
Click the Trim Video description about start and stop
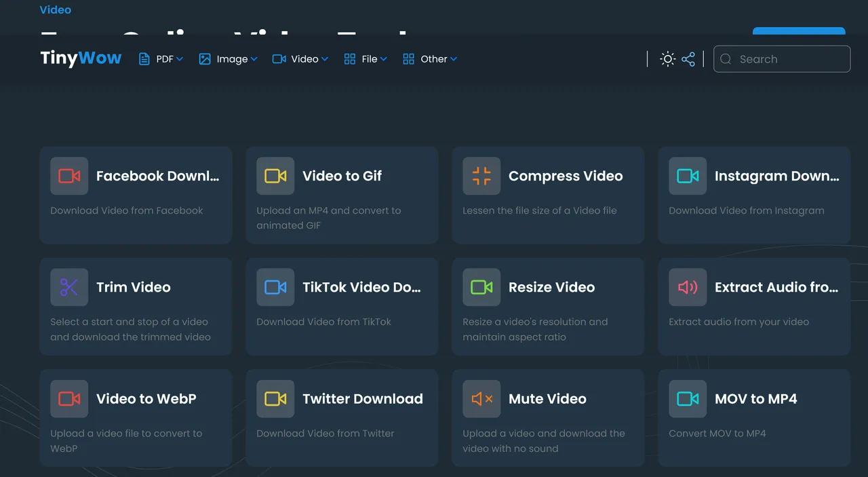pyautogui.click(x=130, y=329)
